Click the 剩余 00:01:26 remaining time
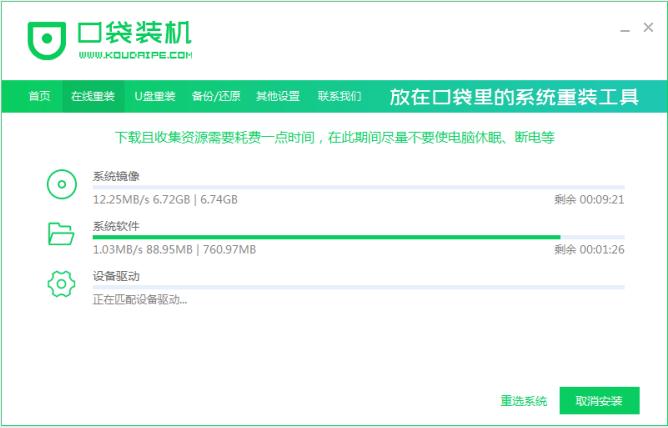Viewport: 668px width, 428px height. [x=589, y=249]
